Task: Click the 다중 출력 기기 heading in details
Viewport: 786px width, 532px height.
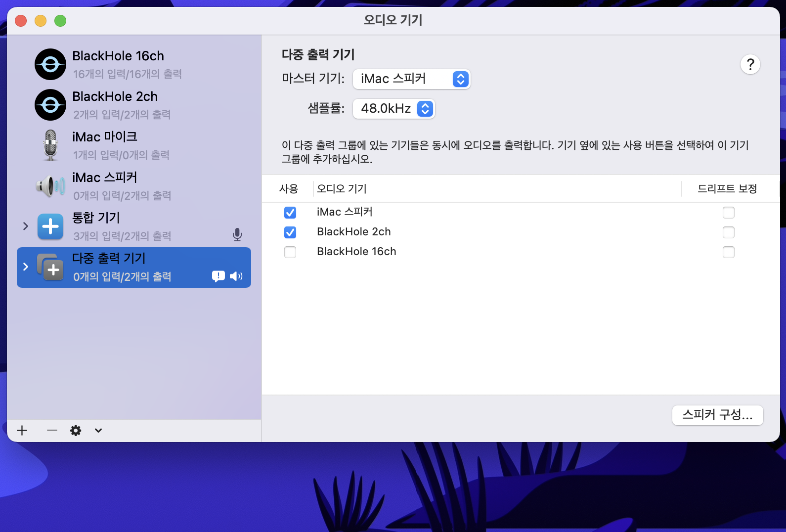Action: tap(318, 54)
